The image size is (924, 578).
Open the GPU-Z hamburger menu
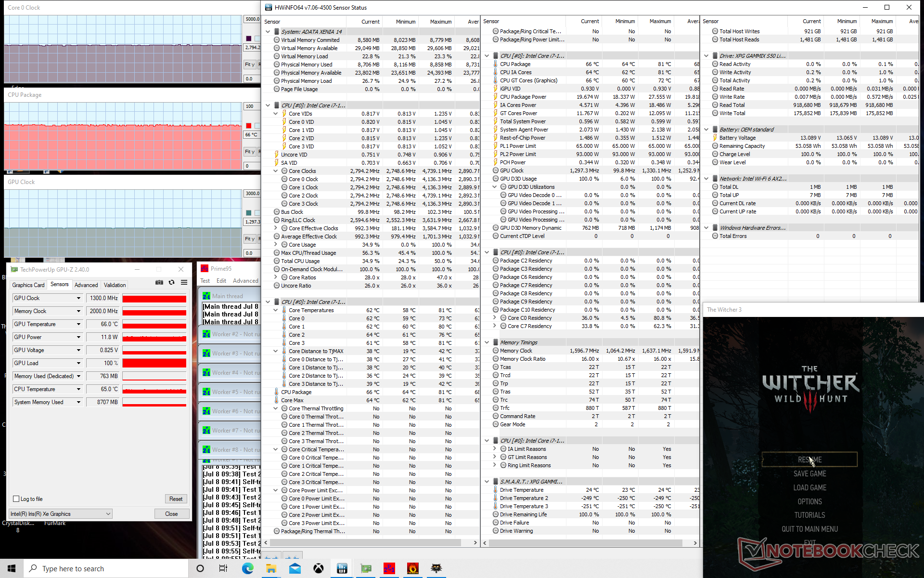184,283
